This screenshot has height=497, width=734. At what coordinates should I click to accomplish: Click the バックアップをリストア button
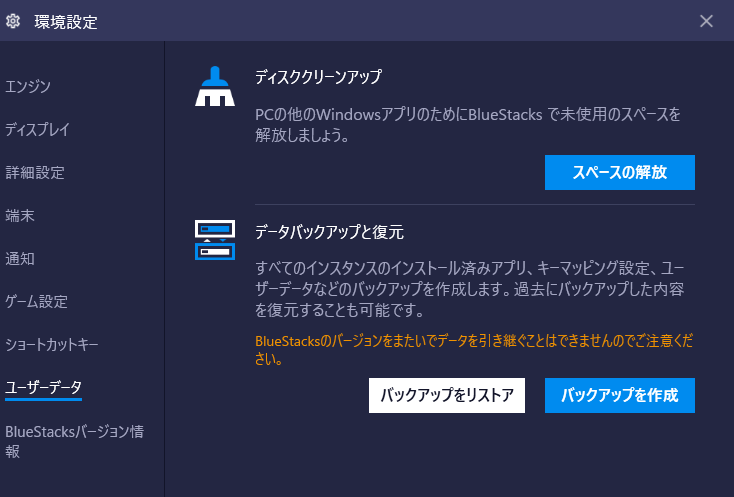447,395
